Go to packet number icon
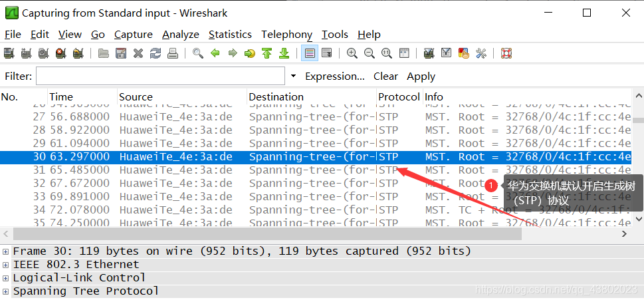Image resolution: width=644 pixels, height=302 pixels. [x=250, y=53]
